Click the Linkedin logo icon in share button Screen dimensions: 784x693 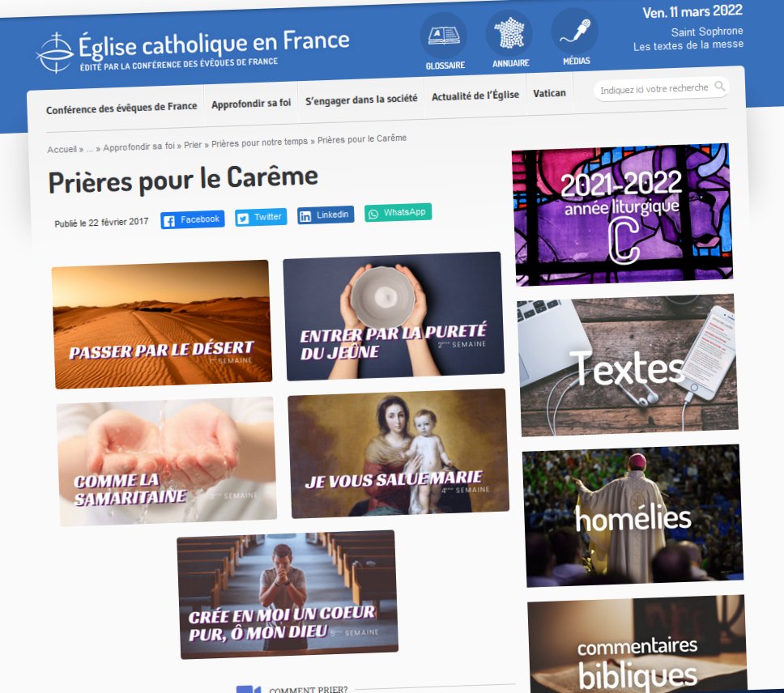(305, 216)
